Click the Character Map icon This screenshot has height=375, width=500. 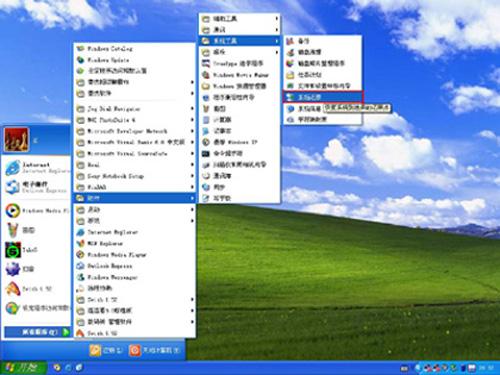pos(290,119)
